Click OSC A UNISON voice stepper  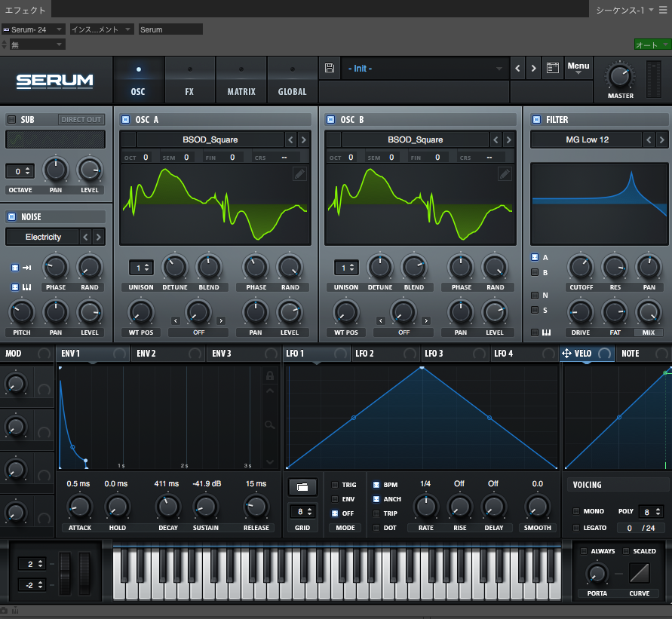[141, 268]
